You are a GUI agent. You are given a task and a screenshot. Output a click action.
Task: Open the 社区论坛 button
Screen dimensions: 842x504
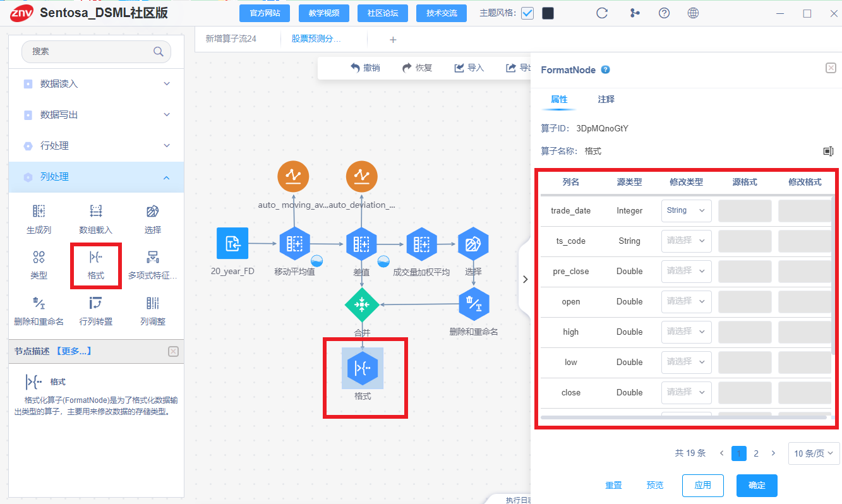click(383, 13)
